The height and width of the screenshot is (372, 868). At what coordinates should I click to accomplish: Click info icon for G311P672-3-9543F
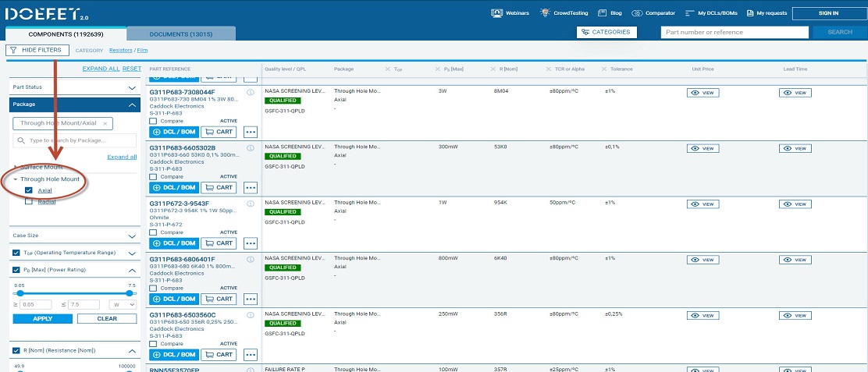pos(251,204)
